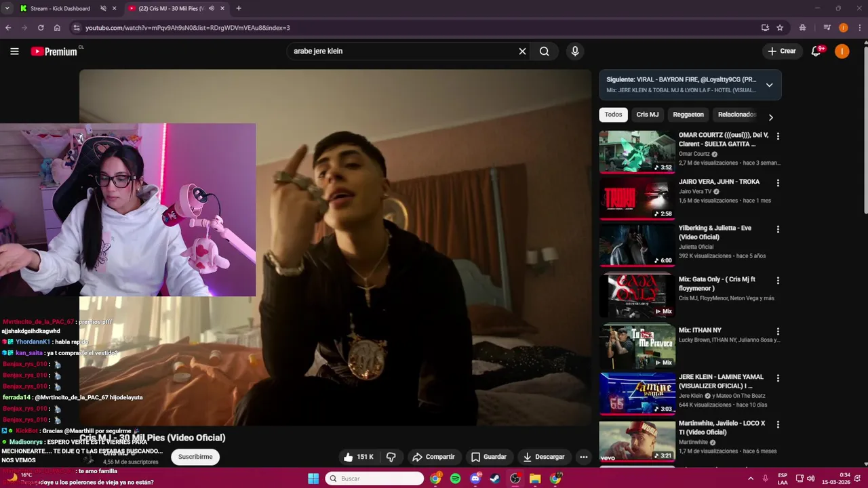Viewport: 868px width, 488px height.
Task: Show hidden system tray icons
Action: click(751, 479)
